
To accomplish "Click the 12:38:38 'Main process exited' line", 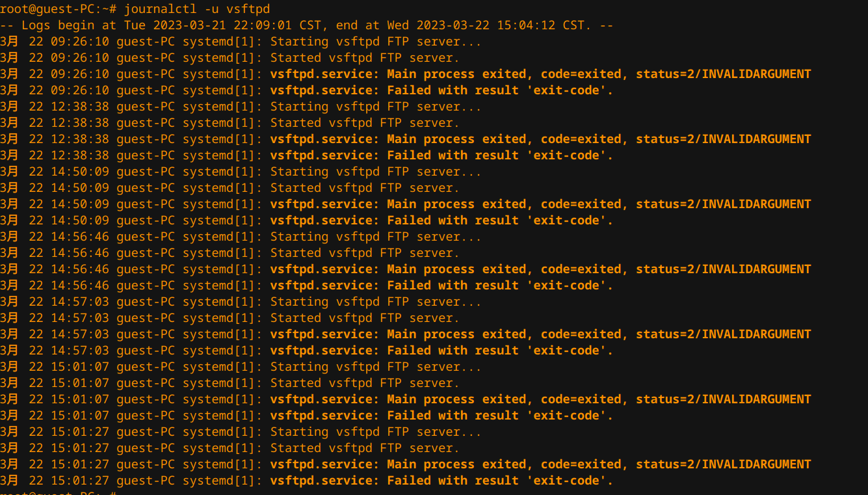I will click(x=406, y=139).
